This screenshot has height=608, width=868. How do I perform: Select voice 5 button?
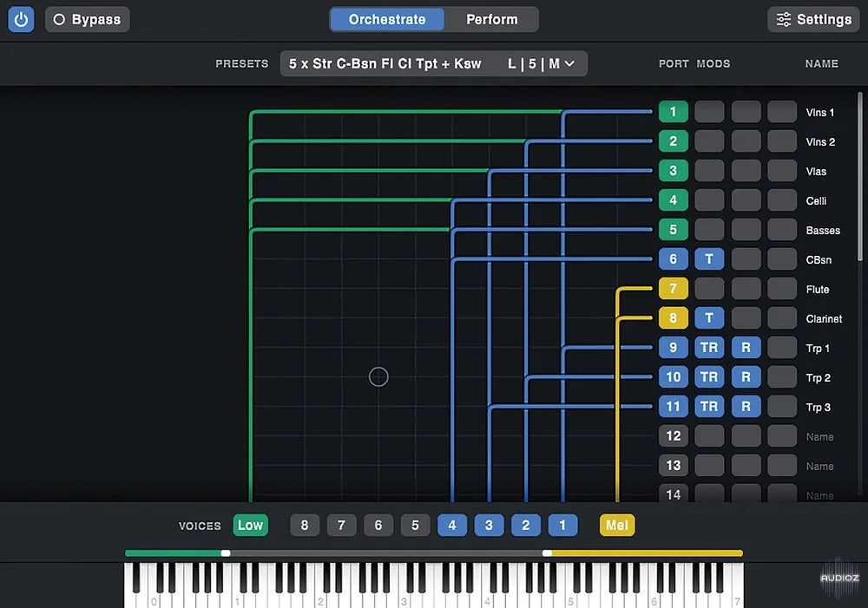[x=415, y=525]
